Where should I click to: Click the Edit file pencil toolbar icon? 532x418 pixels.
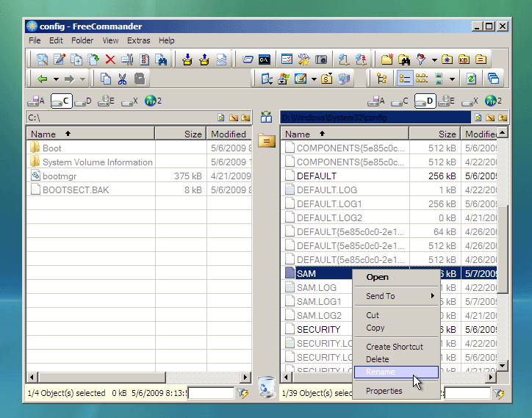click(59, 60)
